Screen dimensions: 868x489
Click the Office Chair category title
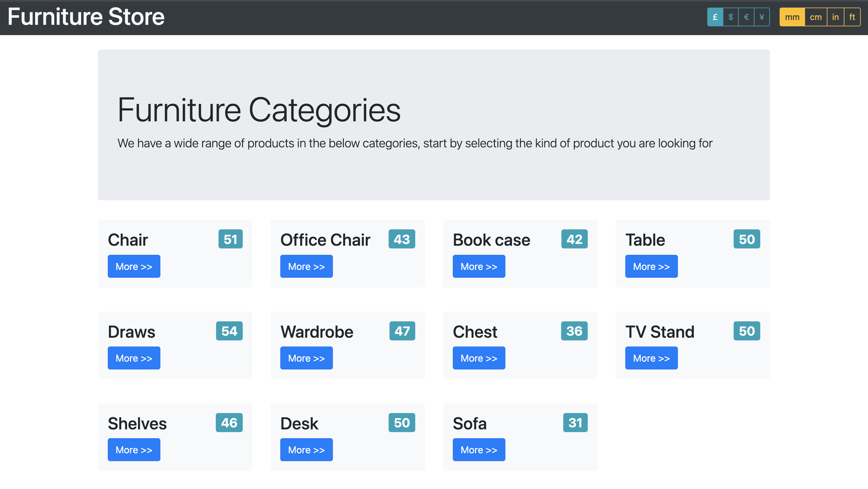325,240
